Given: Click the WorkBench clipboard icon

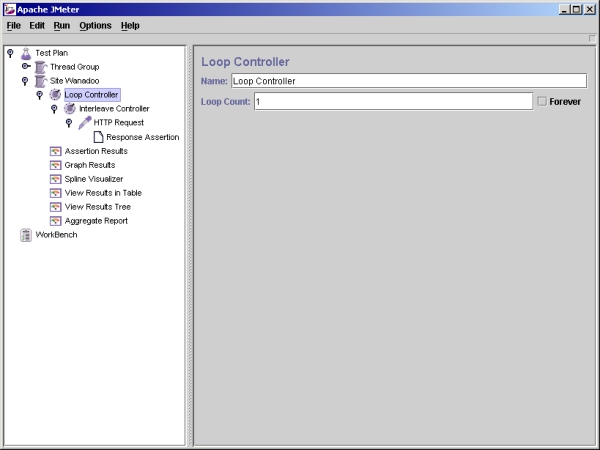Looking at the screenshot, I should point(26,235).
